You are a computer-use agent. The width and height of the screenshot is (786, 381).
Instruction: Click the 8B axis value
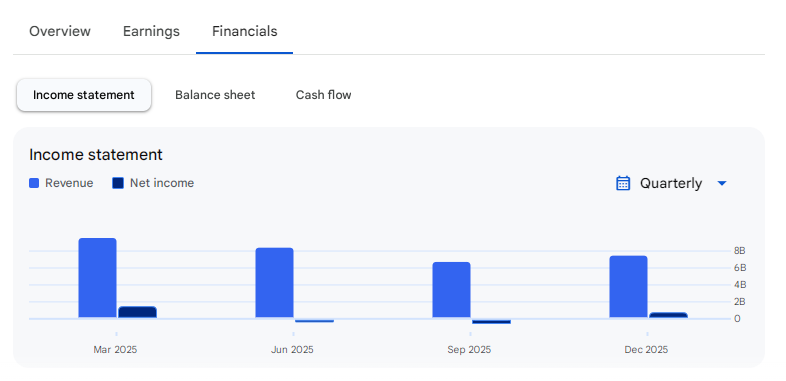[740, 251]
